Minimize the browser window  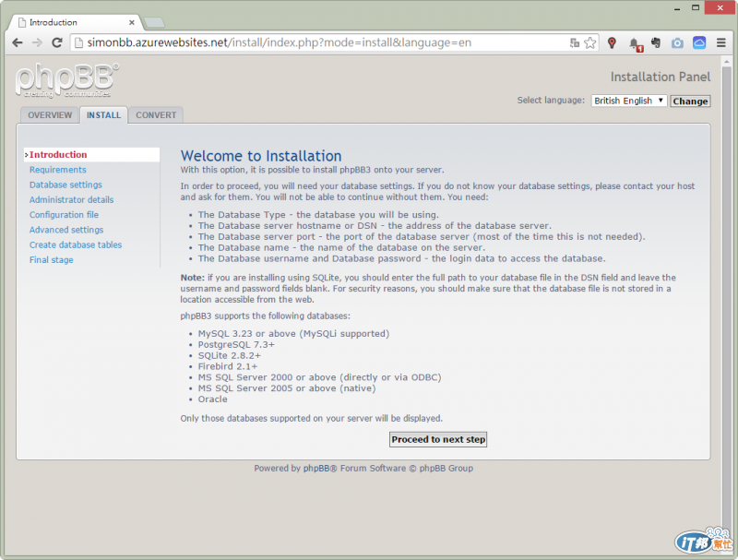pyautogui.click(x=677, y=8)
